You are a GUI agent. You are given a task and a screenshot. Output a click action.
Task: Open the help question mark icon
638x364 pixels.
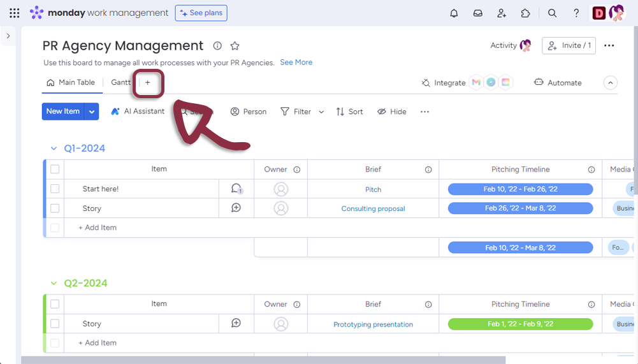click(x=576, y=13)
